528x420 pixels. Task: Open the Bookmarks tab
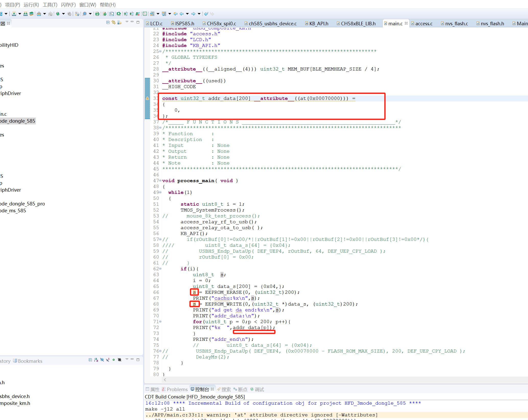[x=28, y=361]
